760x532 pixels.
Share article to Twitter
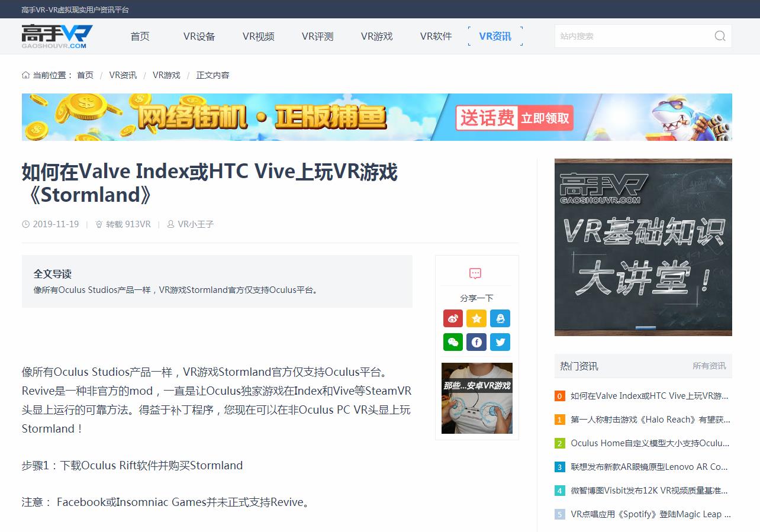(x=500, y=342)
